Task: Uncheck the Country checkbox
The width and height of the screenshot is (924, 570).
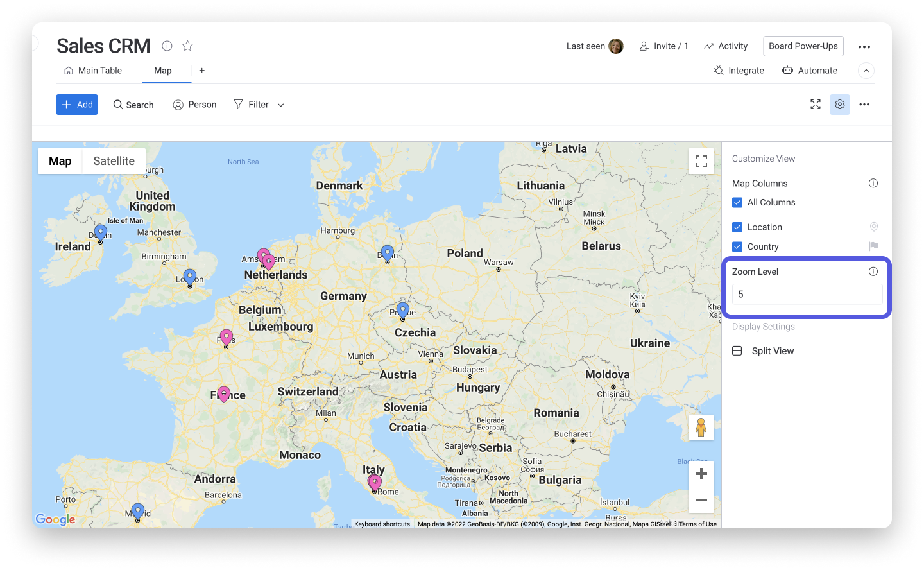Action: [737, 246]
